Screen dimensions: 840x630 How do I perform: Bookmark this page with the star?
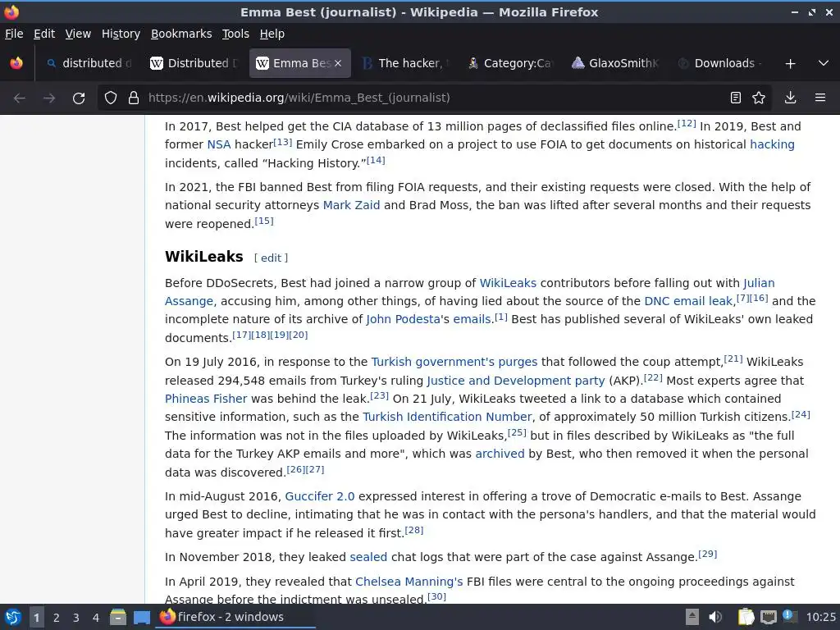click(x=759, y=98)
